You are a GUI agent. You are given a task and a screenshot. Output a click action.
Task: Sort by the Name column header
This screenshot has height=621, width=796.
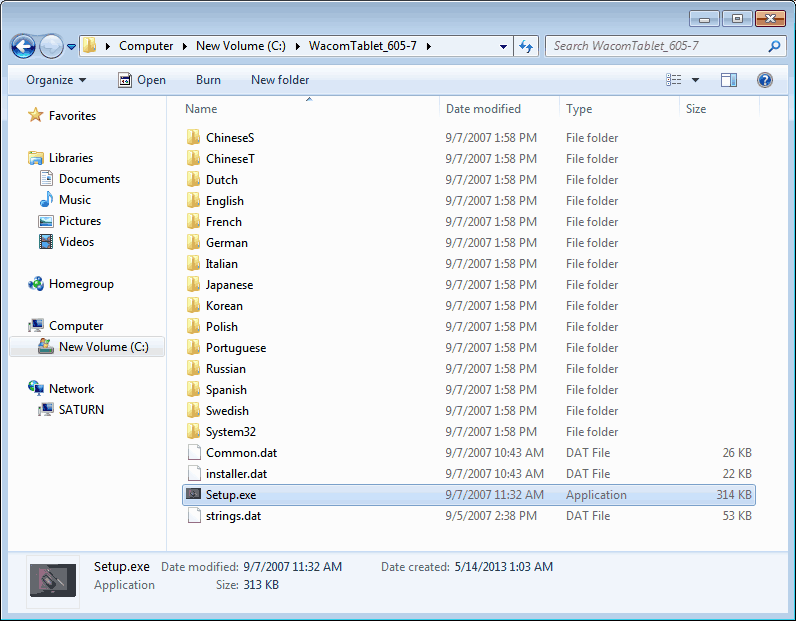point(309,109)
